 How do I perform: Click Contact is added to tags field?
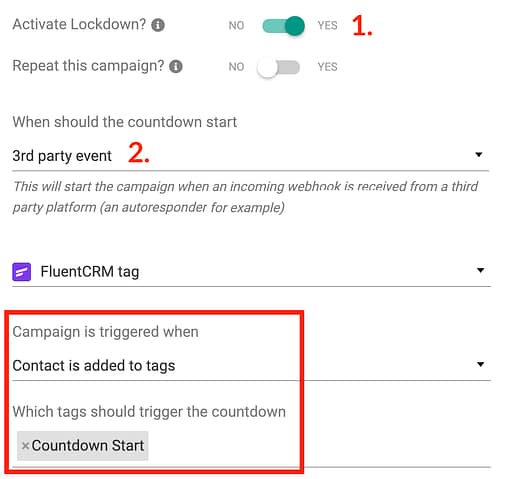(251, 366)
